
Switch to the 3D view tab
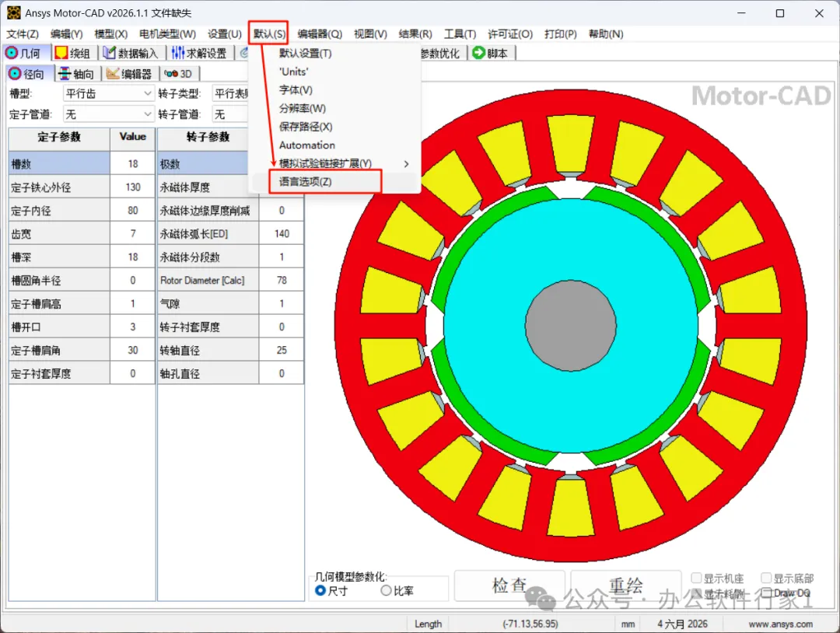pyautogui.click(x=180, y=73)
